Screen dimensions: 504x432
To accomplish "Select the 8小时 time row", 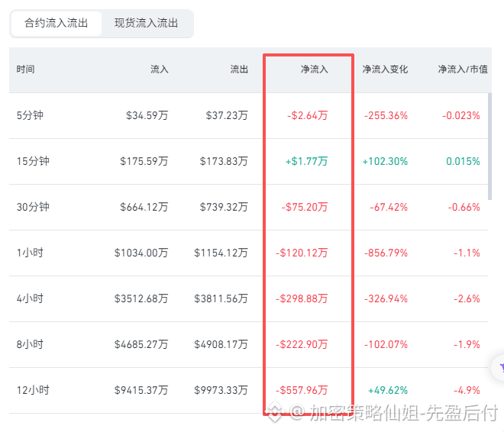I will [248, 345].
